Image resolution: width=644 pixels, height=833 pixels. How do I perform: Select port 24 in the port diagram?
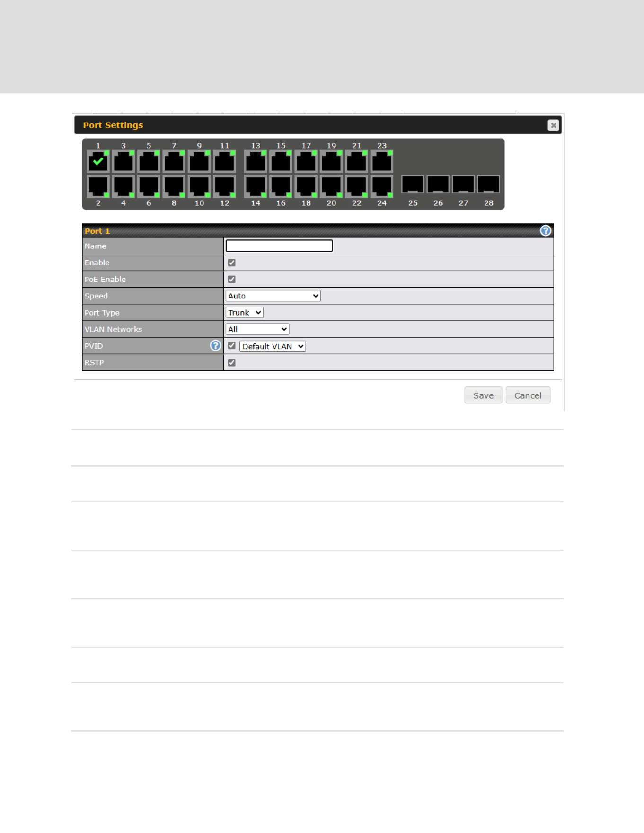click(382, 186)
